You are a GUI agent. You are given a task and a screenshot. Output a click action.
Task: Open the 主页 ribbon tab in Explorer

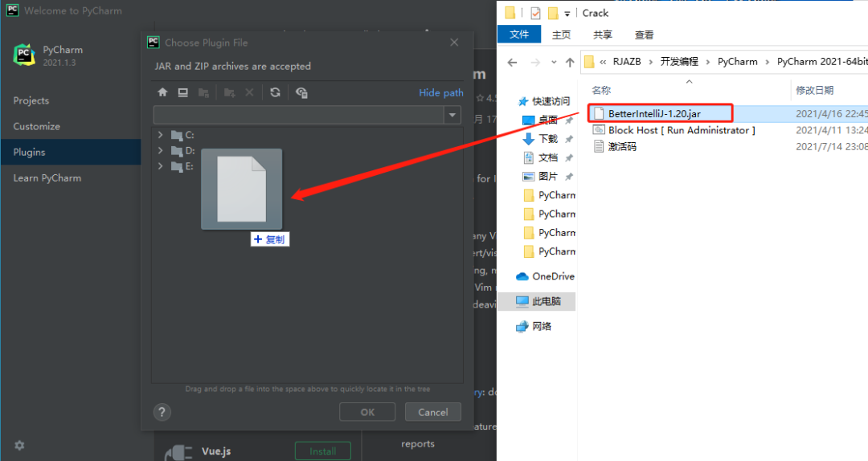(561, 35)
